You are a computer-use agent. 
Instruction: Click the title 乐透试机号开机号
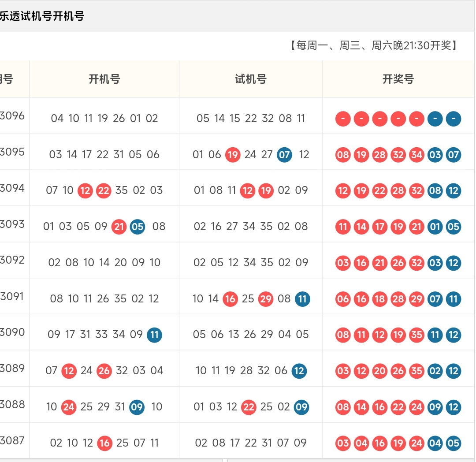[x=42, y=16]
